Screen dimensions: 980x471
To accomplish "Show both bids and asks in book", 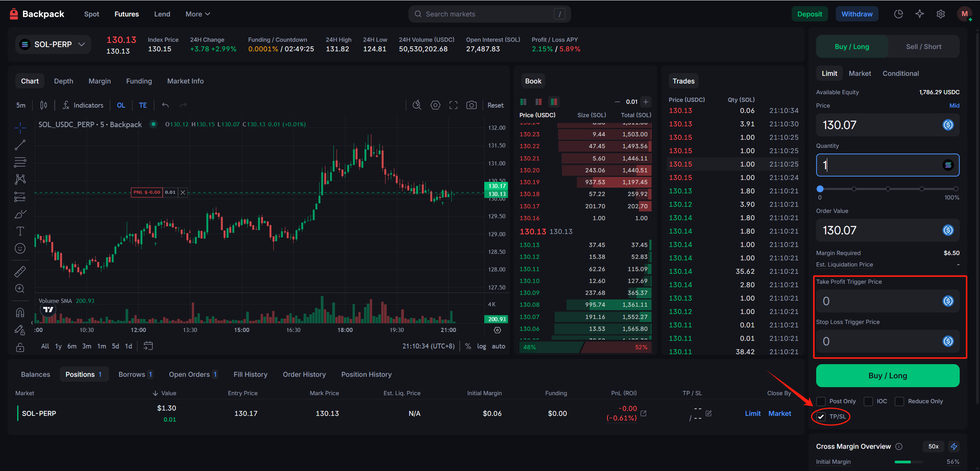I will click(x=554, y=102).
